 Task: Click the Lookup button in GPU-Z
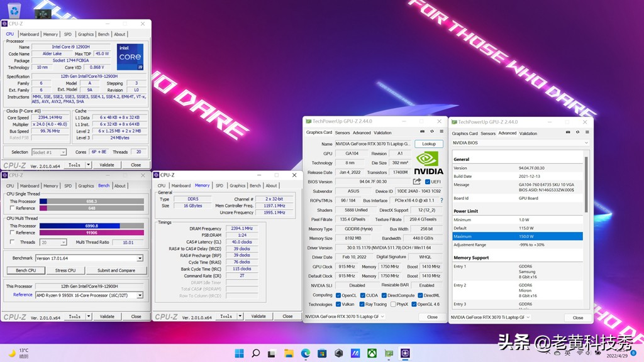[x=428, y=144]
